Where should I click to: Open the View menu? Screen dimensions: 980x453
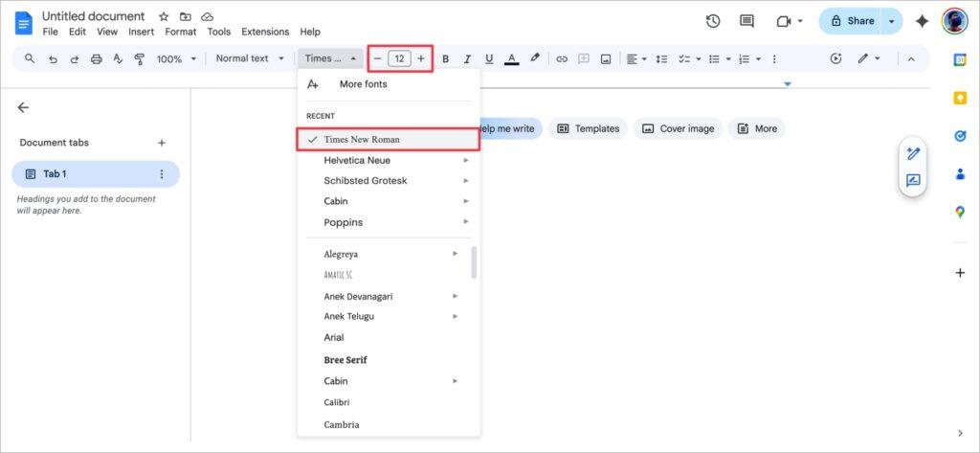(x=107, y=32)
